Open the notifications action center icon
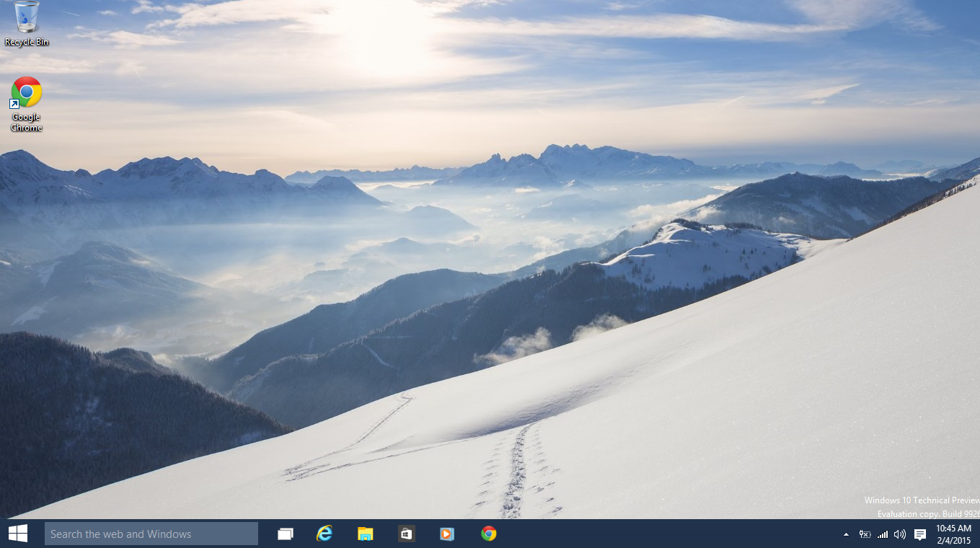 [x=920, y=534]
